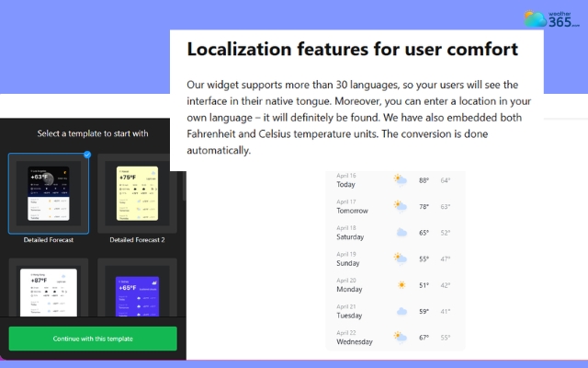Viewport: 588px width, 368px height.
Task: Click the 67° high temperature for Wednesday
Action: coord(424,338)
